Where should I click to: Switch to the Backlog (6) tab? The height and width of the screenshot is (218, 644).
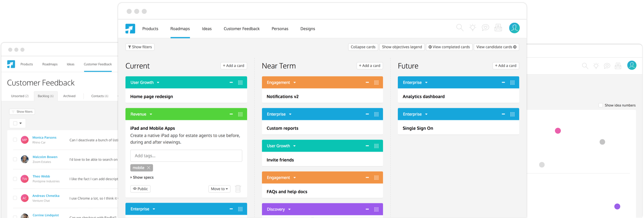click(46, 96)
